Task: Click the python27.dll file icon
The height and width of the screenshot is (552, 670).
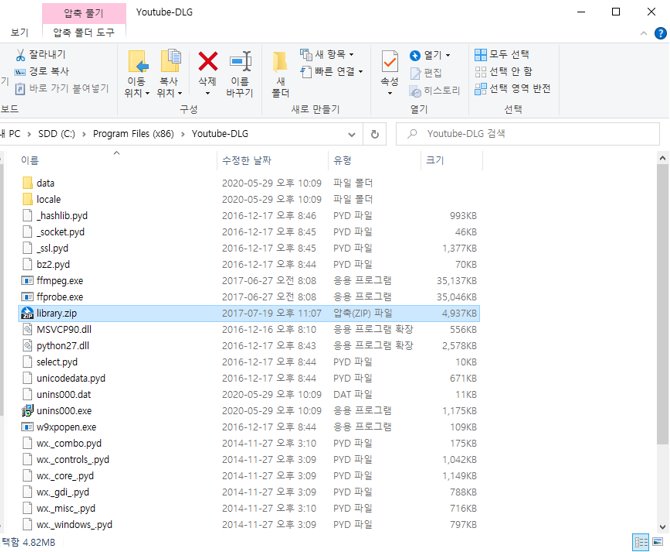Action: click(x=27, y=346)
